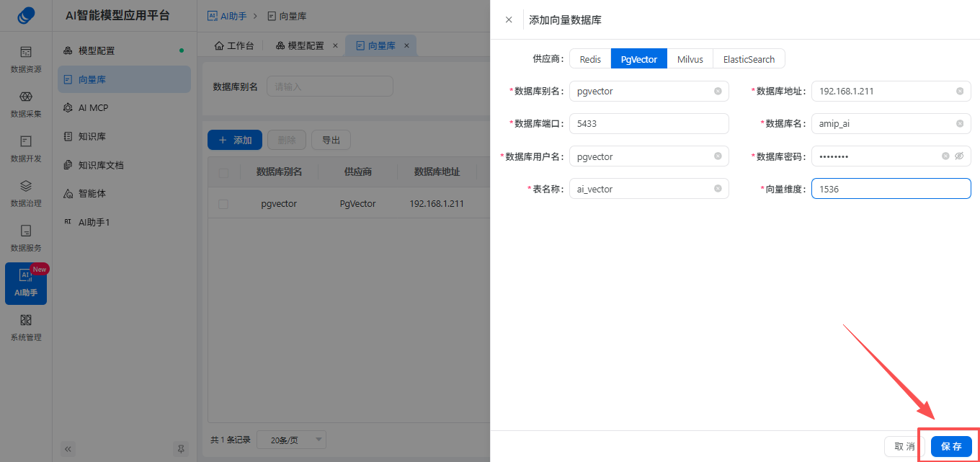
Task: Click the 数据库端口 input field
Action: pyautogui.click(x=649, y=123)
